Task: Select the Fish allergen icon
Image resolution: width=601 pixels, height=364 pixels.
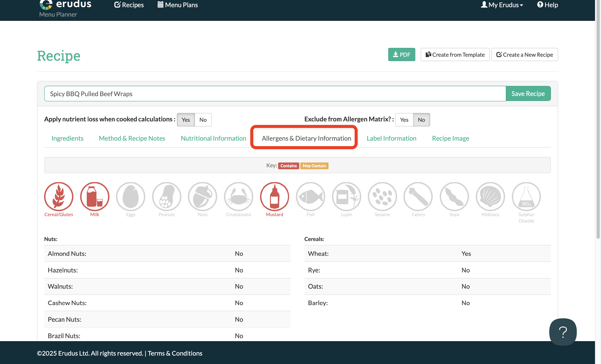Action: click(310, 196)
